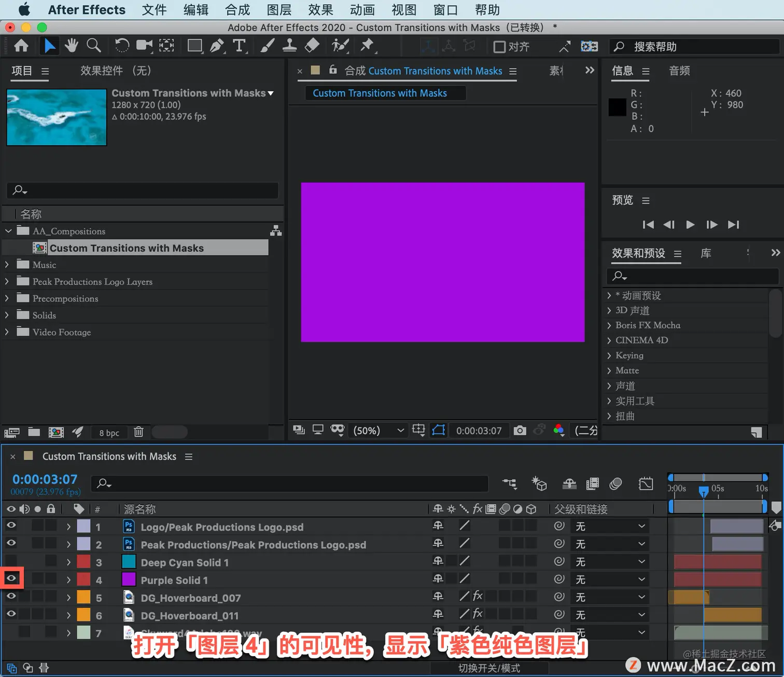
Task: Toggle the frame blending icon in timeline
Action: coord(592,484)
